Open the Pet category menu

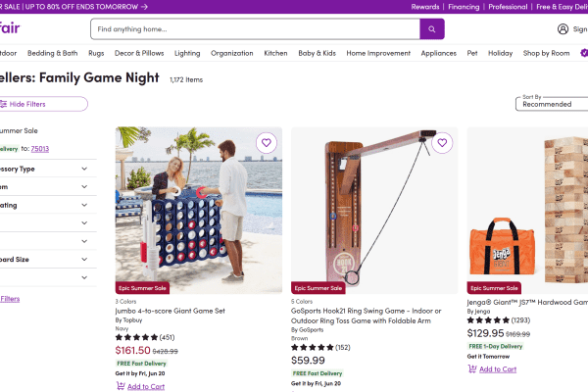click(472, 53)
